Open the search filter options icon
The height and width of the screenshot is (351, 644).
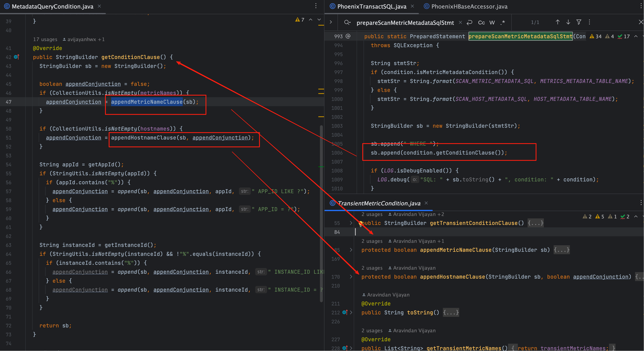pyautogui.click(x=579, y=22)
